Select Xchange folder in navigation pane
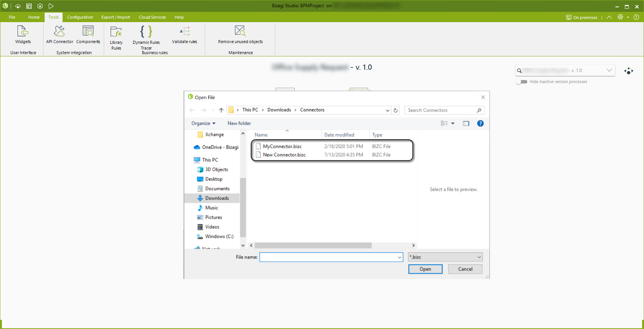The width and height of the screenshot is (644, 329). tap(211, 135)
